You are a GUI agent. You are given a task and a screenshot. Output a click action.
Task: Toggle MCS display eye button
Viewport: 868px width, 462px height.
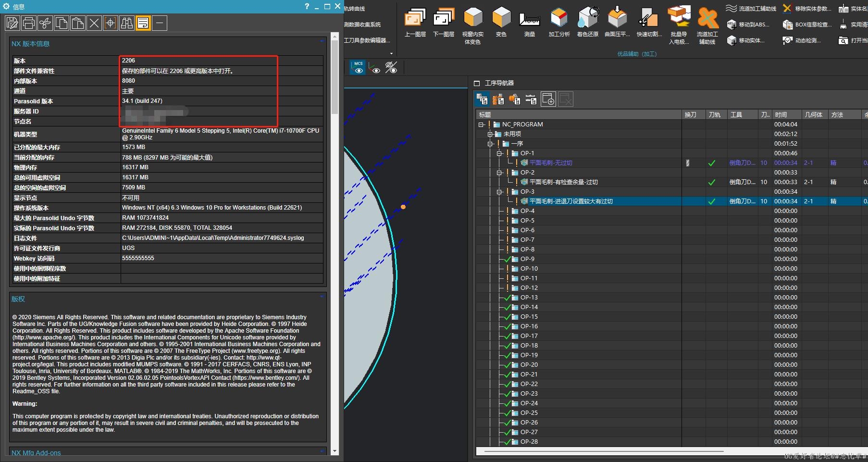[359, 67]
